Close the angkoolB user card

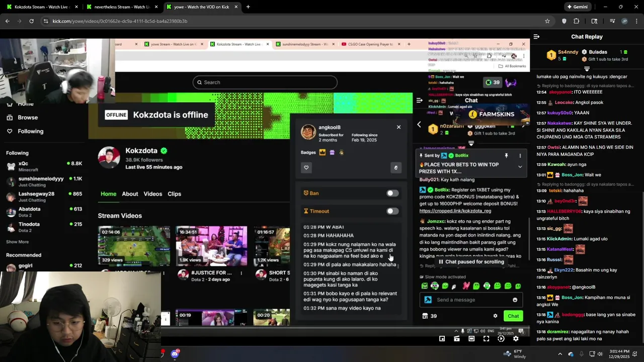[398, 127]
